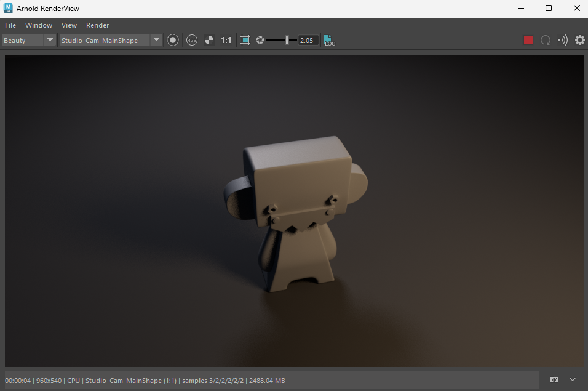Adjust the exposure slider handle
This screenshot has height=391, width=588.
coord(287,40)
